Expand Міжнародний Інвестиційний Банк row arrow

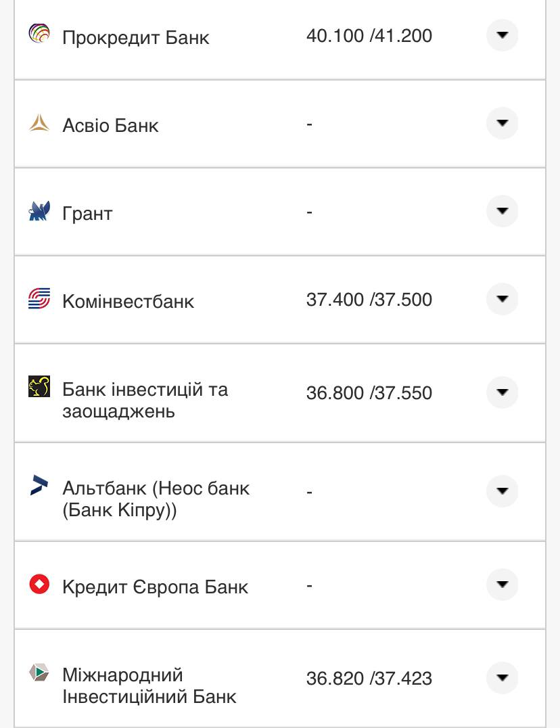point(502,678)
